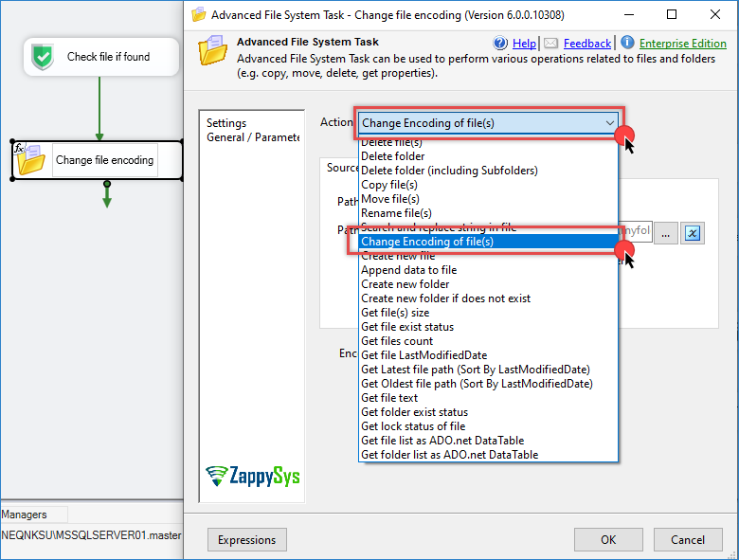Screen dimensions: 739x560
Task: Select Get Oldest file path option
Action: click(488, 383)
